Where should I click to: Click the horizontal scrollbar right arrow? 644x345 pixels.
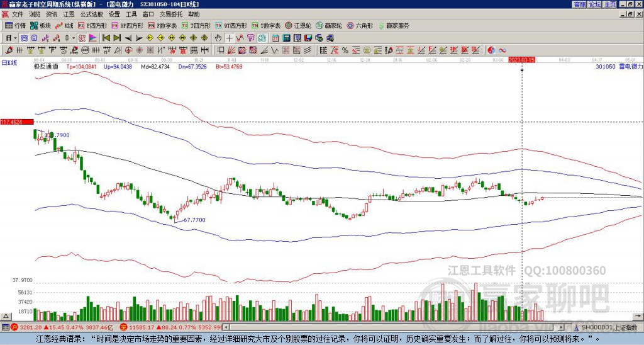click(x=562, y=327)
